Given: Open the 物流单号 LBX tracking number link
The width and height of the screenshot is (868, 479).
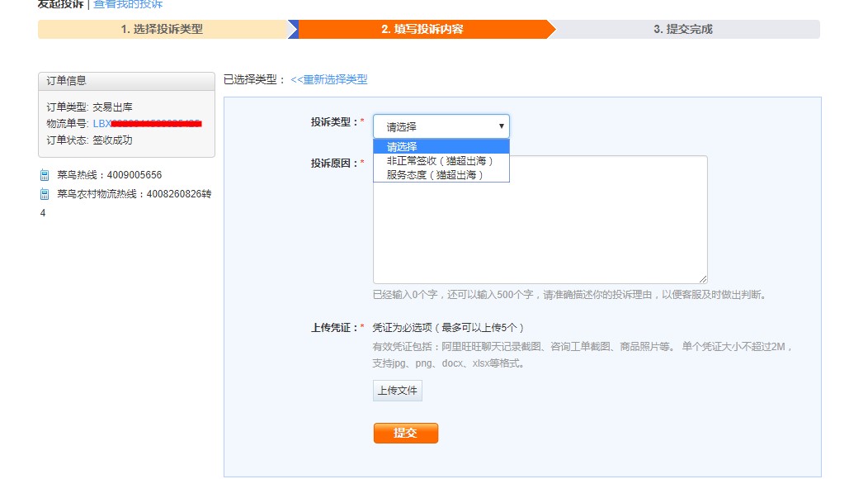Looking at the screenshot, I should tap(147, 124).
